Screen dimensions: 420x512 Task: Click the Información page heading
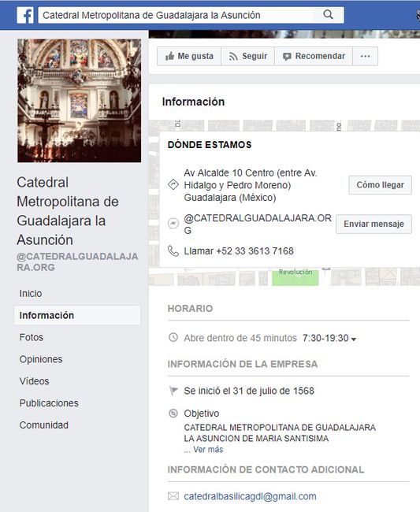[193, 102]
